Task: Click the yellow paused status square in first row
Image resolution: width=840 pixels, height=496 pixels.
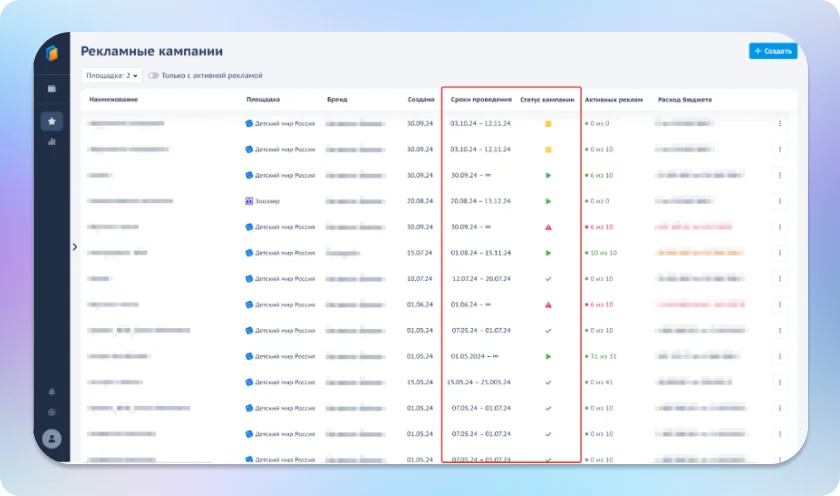Action: [548, 124]
